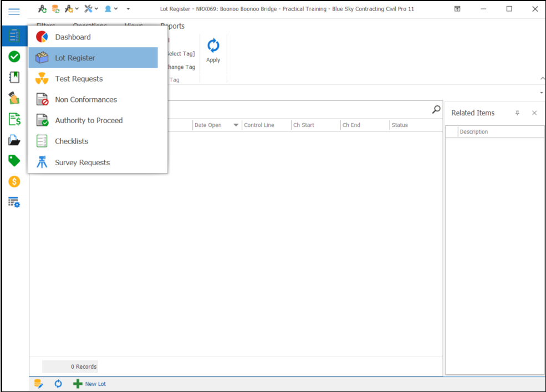Open the Date Open column dropdown arrow
This screenshot has height=392, width=546.
coord(236,125)
